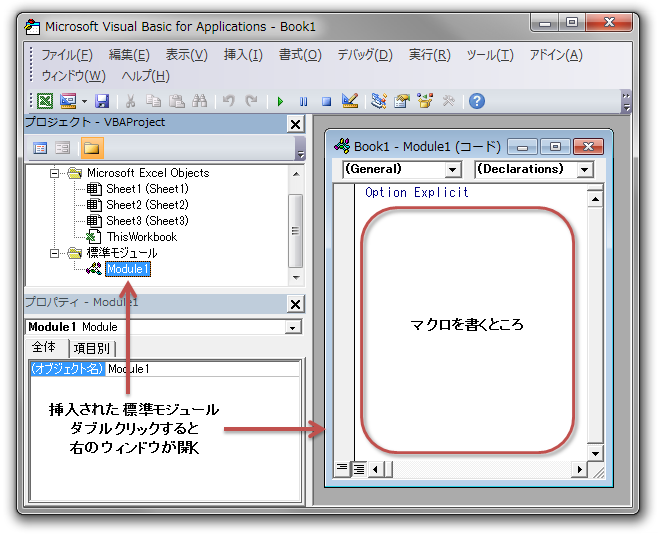Save the workbook with the floppy icon
658x534 pixels.
point(102,101)
